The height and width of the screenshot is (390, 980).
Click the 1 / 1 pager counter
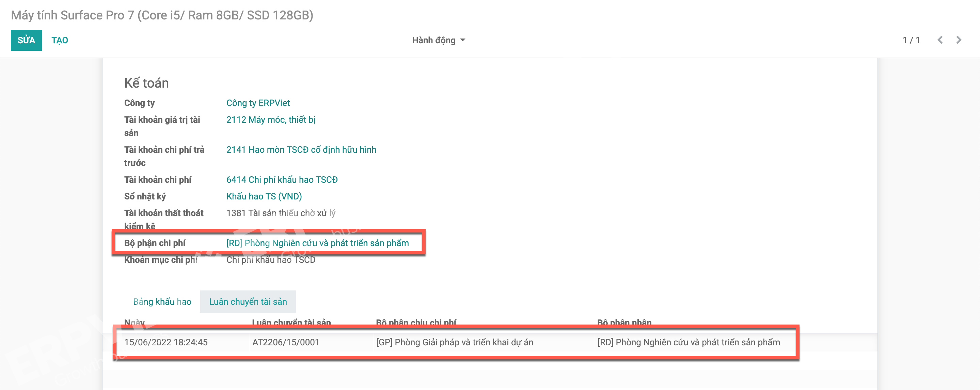coord(911,40)
